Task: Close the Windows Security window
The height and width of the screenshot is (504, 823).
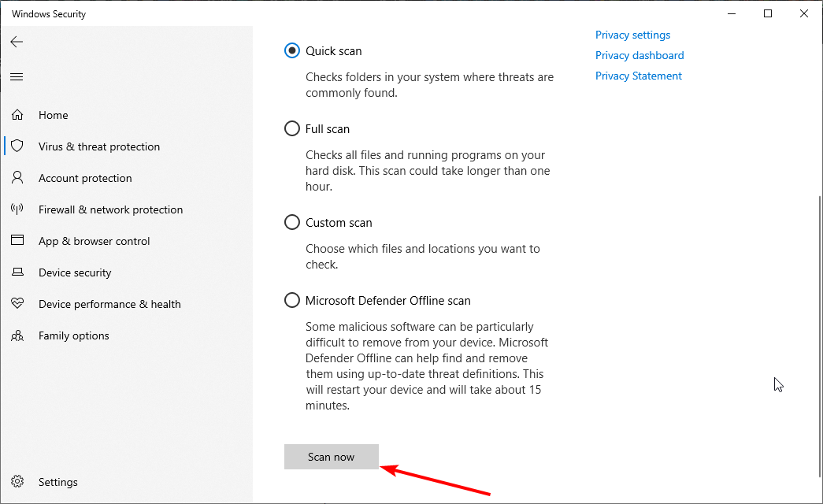Action: click(803, 13)
